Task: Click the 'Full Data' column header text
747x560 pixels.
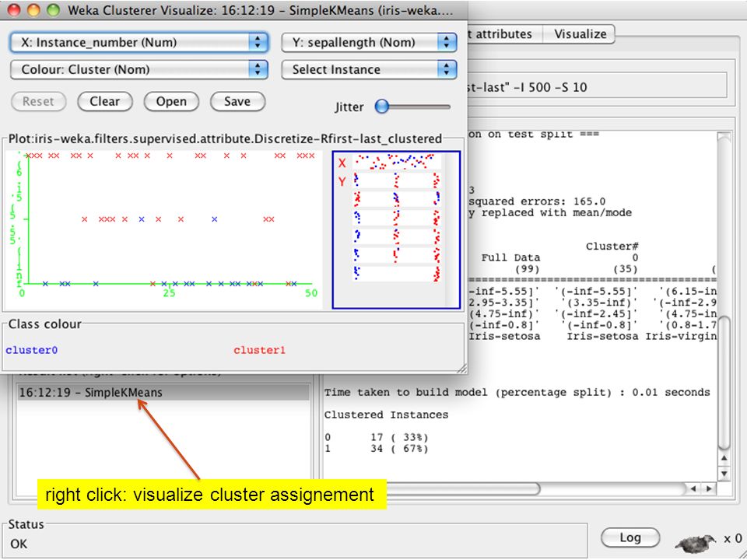Action: [510, 257]
